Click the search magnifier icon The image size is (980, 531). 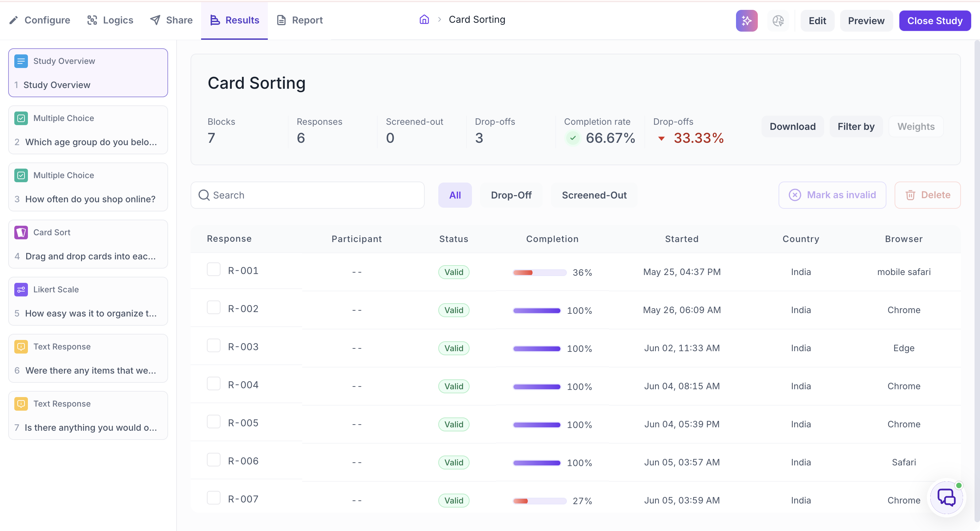[204, 195]
